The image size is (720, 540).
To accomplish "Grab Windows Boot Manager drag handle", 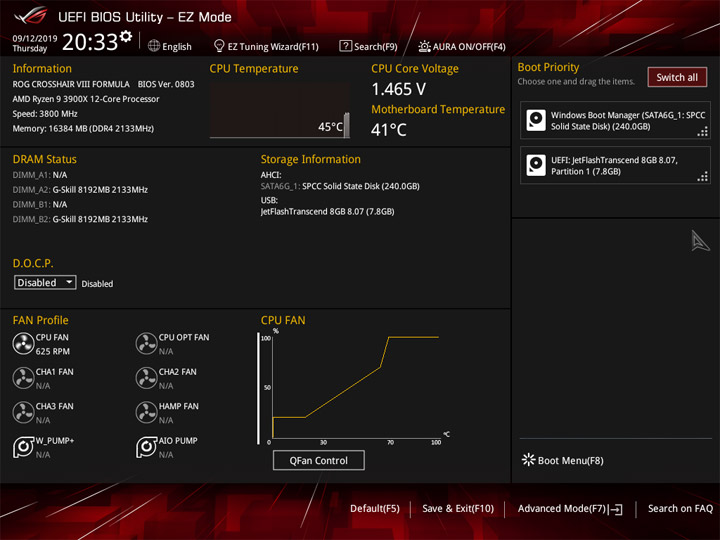I will [703, 132].
